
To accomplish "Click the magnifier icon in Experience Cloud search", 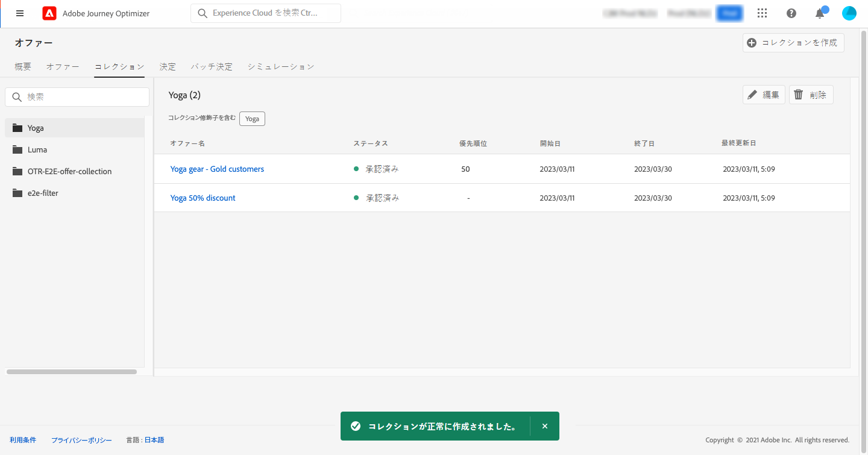I will [203, 13].
